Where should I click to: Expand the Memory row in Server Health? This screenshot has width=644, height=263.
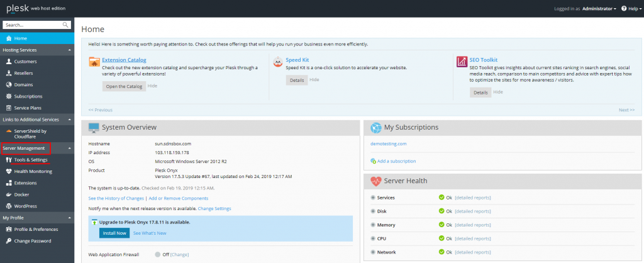[373, 225]
